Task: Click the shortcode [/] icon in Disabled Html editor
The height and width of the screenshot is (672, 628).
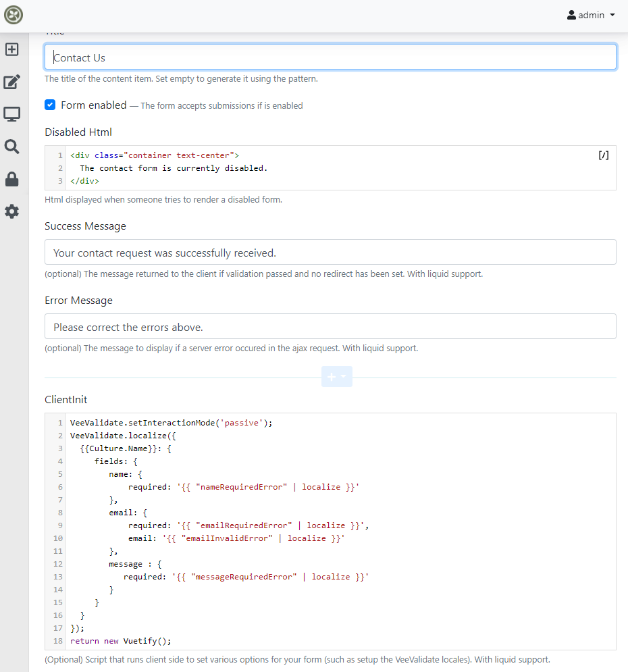Action: (x=604, y=155)
